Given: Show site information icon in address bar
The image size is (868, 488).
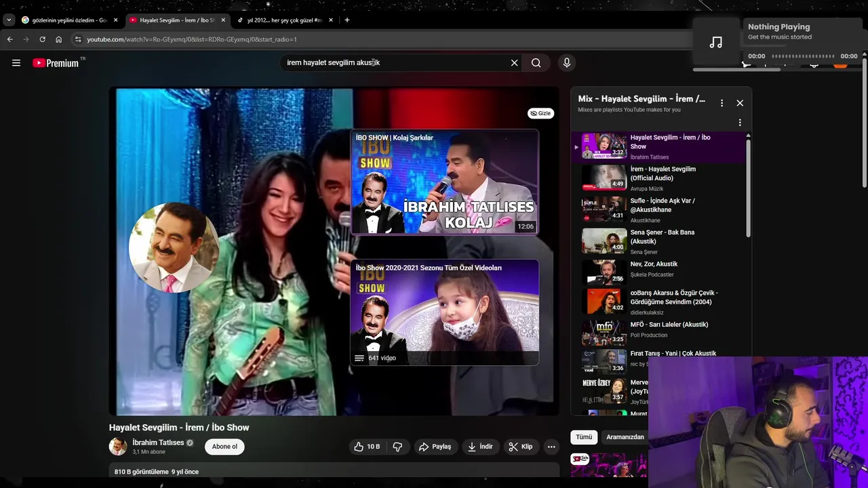Looking at the screenshot, I should [78, 39].
